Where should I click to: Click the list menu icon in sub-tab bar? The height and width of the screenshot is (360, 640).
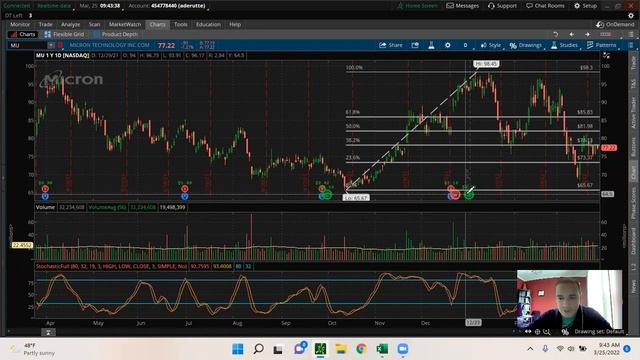click(631, 34)
